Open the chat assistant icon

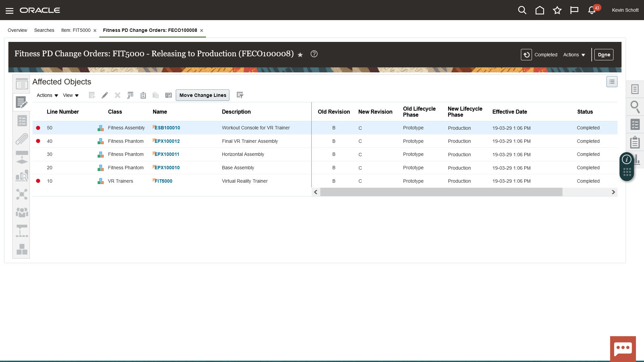[623, 349]
